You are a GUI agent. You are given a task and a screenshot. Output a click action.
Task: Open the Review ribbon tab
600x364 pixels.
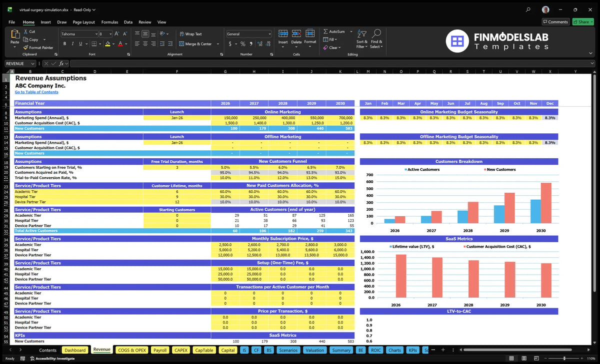144,22
